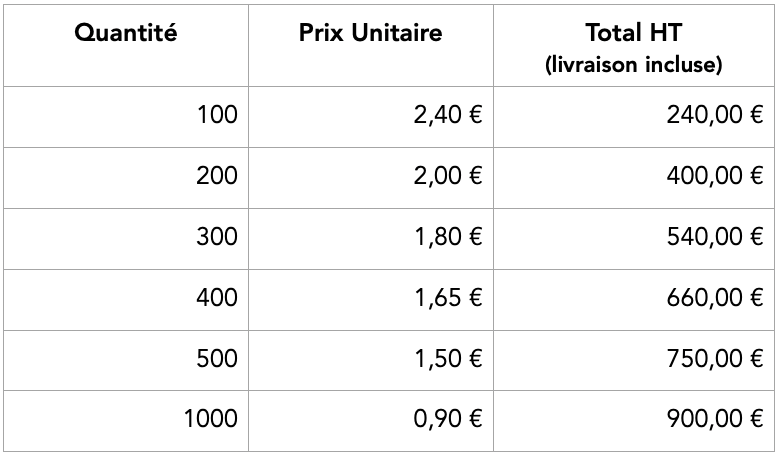The width and height of the screenshot is (780, 456).
Task: Click the quantity 500 cell
Action: coord(217,358)
